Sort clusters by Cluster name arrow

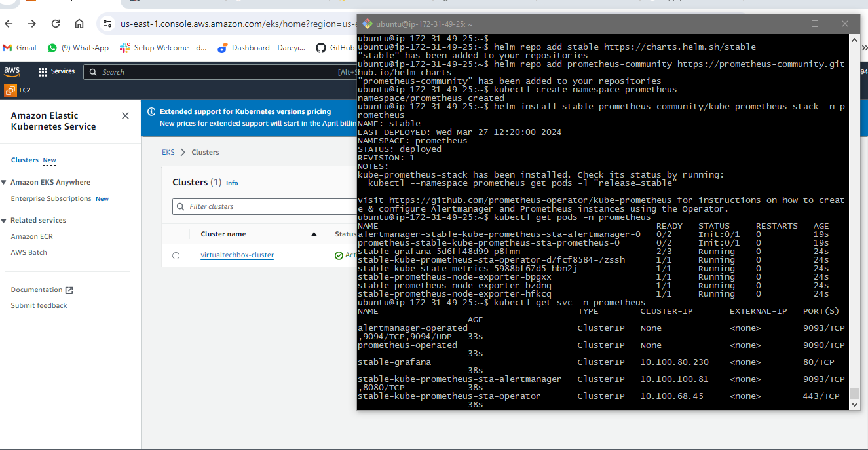click(314, 234)
